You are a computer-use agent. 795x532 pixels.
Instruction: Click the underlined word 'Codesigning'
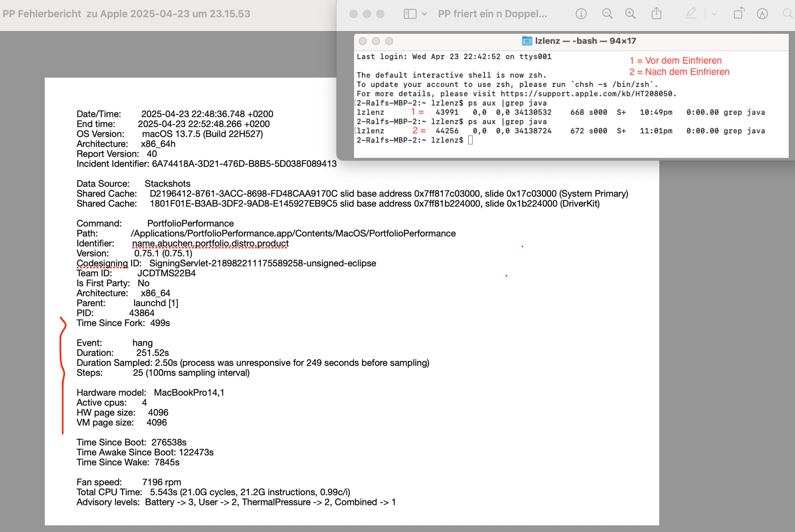(102, 263)
